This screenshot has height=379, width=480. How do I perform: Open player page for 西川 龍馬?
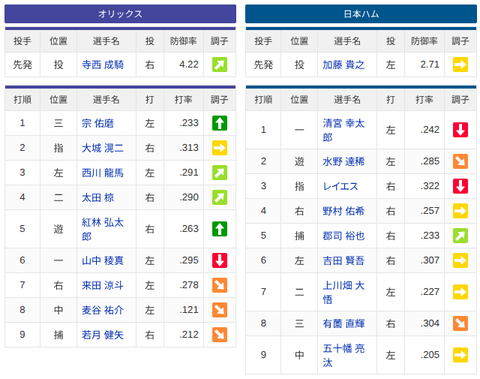click(x=103, y=173)
